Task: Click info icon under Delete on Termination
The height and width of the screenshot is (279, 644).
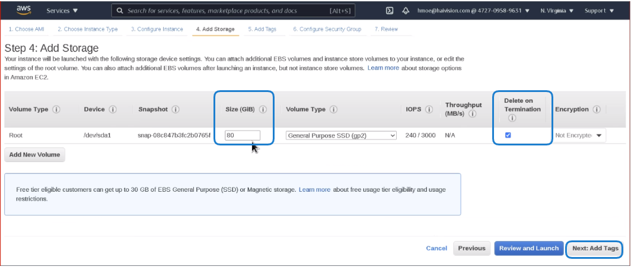Action: coord(512,118)
